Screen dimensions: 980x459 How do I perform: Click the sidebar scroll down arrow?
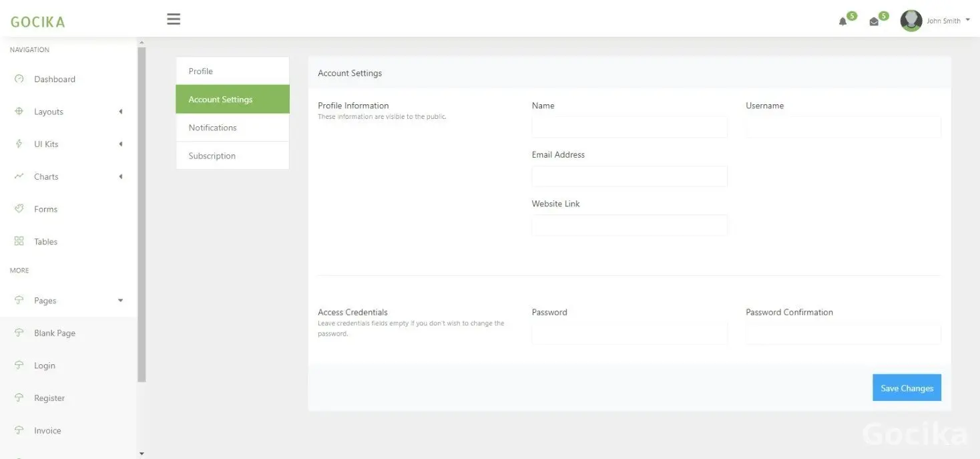point(142,454)
